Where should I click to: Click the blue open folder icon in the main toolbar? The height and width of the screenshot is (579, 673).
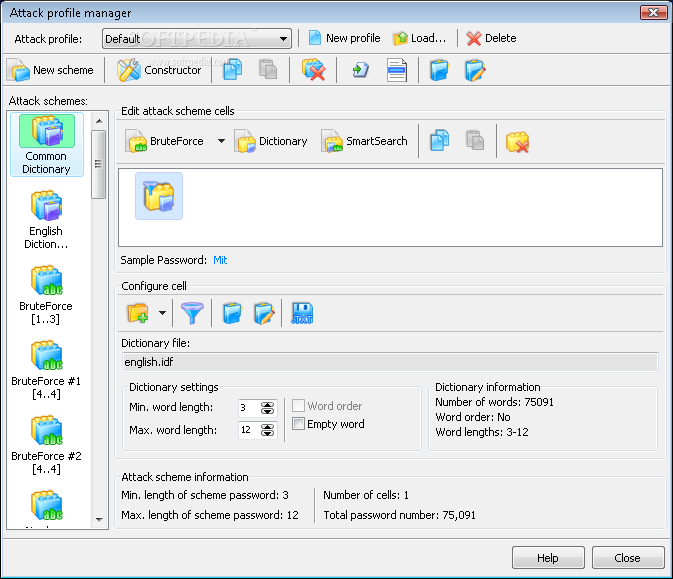pos(440,70)
